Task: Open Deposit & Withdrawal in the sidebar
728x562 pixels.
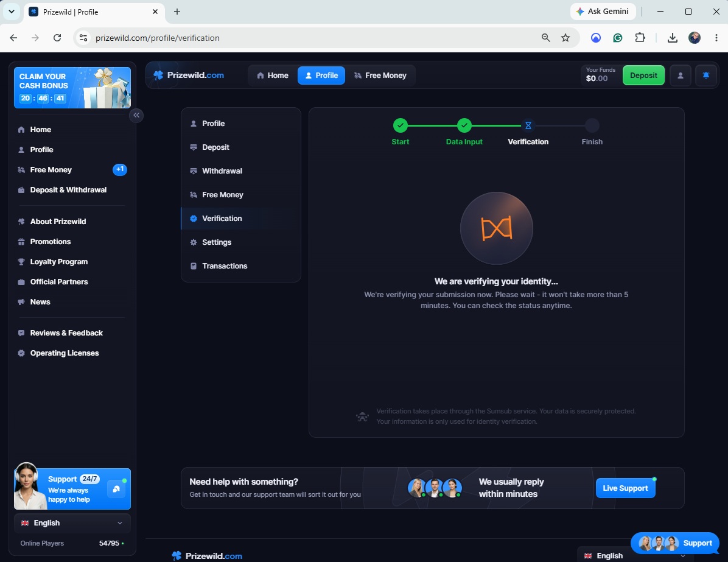Action: tap(72, 190)
